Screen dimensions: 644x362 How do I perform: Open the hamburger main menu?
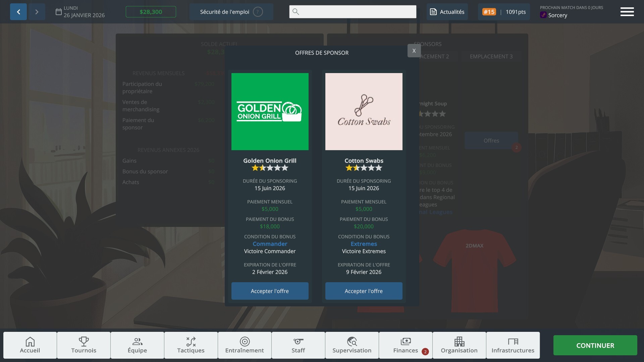point(627,12)
